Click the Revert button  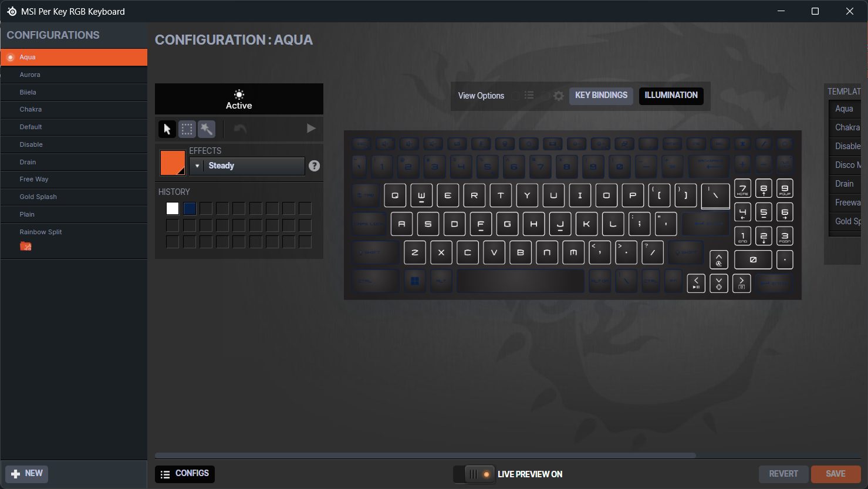coord(783,474)
